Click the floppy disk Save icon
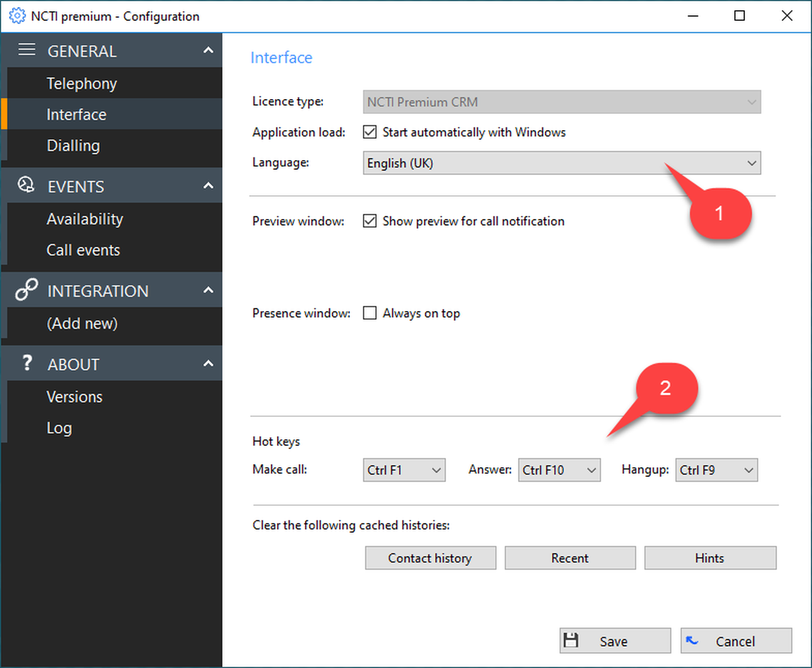This screenshot has width=812, height=668. pos(571,640)
